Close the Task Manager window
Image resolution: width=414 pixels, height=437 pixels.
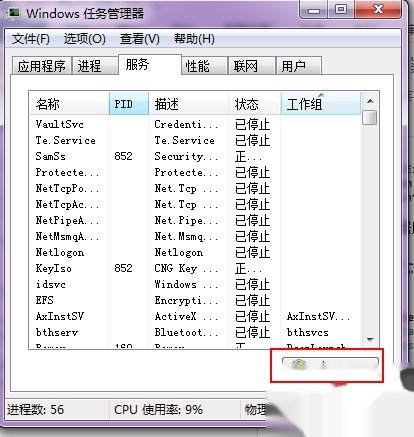(x=378, y=10)
